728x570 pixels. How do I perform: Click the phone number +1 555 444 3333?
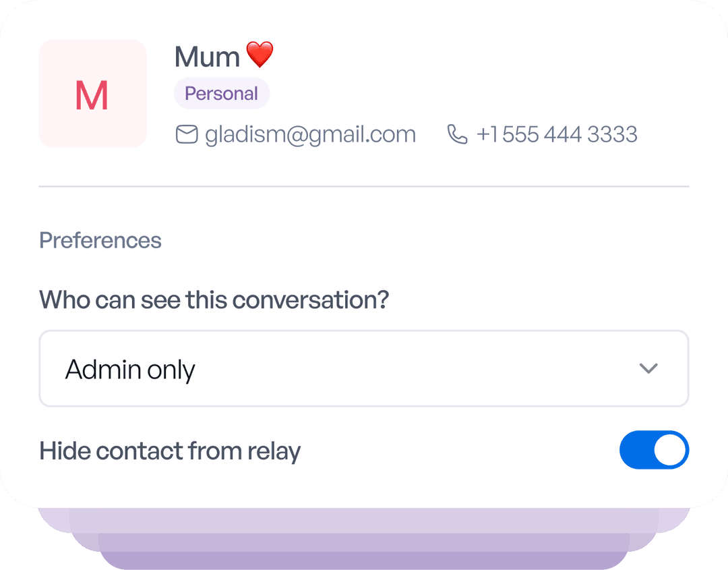[557, 134]
